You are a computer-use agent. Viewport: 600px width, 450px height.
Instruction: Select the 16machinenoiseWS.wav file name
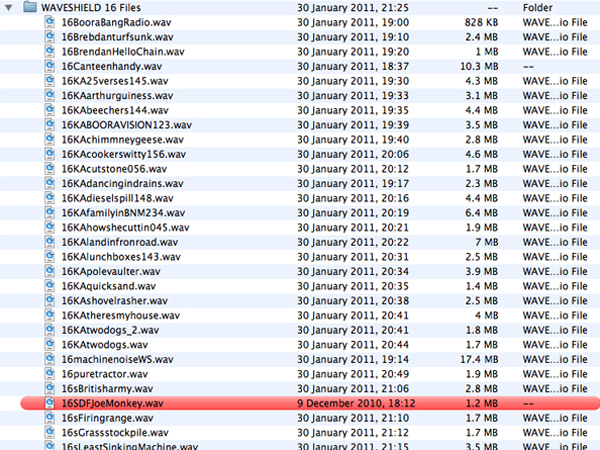[114, 359]
